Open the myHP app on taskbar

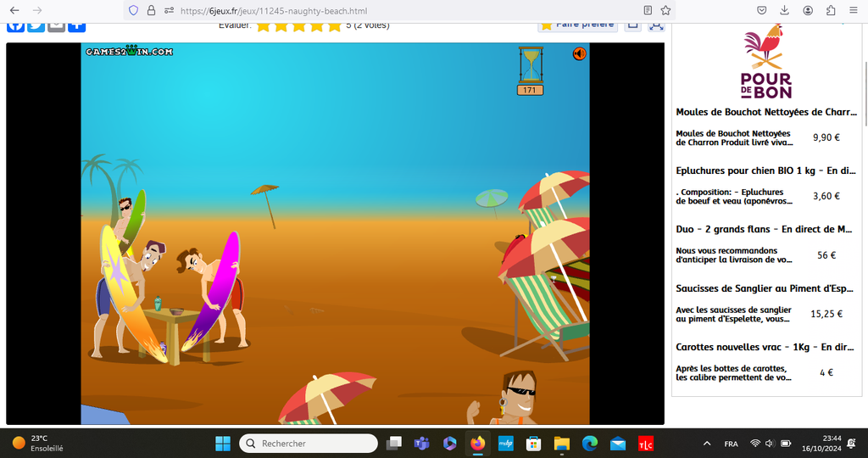point(505,443)
